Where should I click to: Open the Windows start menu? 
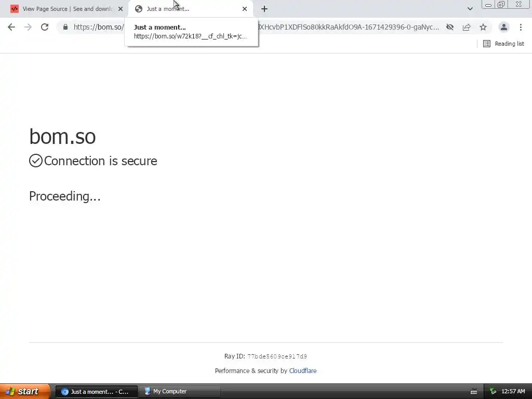click(x=25, y=392)
